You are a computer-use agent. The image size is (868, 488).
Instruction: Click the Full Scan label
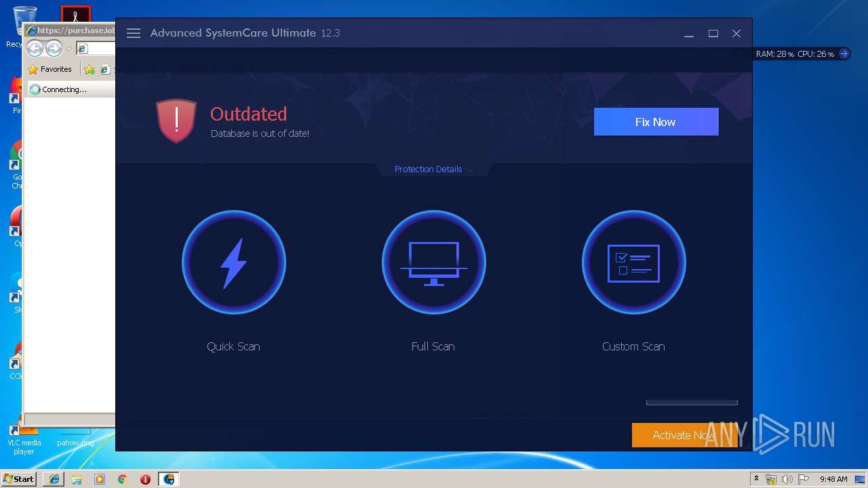tap(433, 346)
